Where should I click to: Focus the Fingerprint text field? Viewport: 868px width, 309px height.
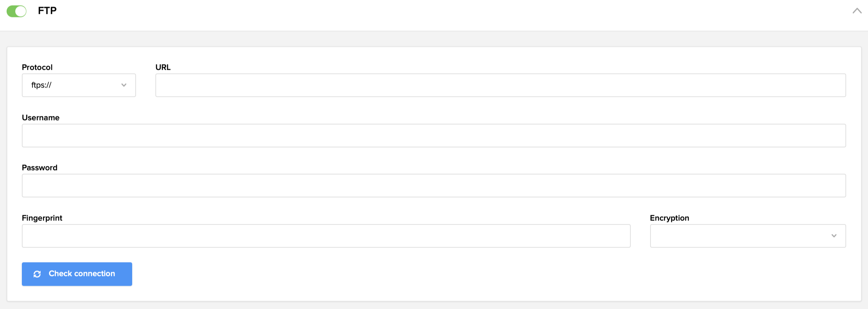click(326, 236)
